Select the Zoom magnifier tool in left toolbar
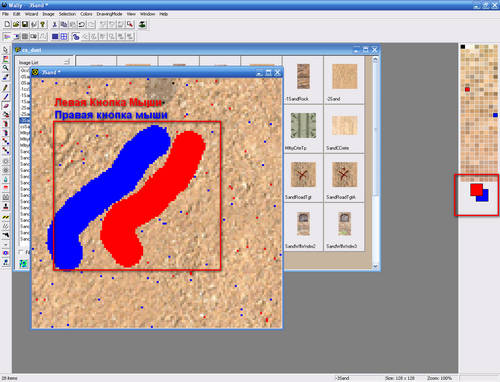The width and height of the screenshot is (500, 382). [x=6, y=68]
